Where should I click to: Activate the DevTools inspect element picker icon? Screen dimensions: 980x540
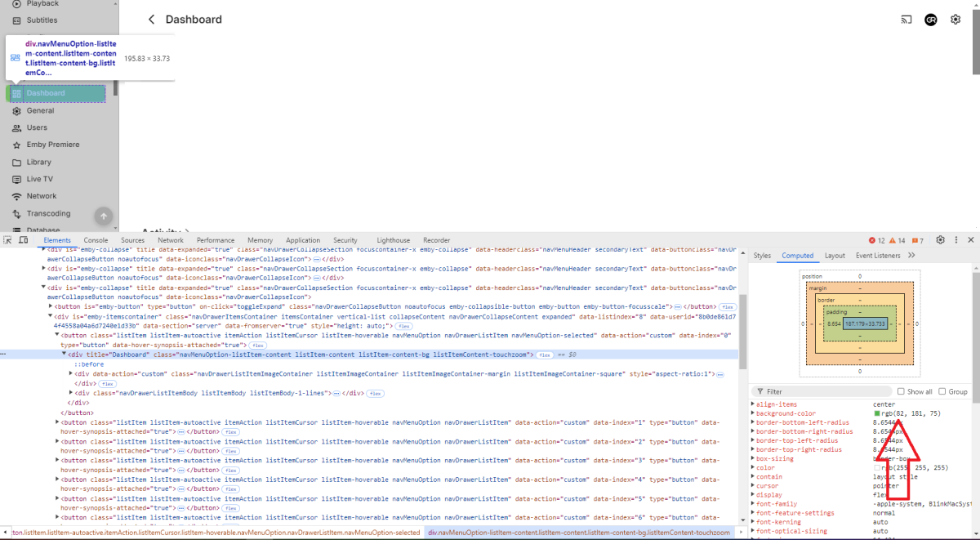tap(8, 240)
